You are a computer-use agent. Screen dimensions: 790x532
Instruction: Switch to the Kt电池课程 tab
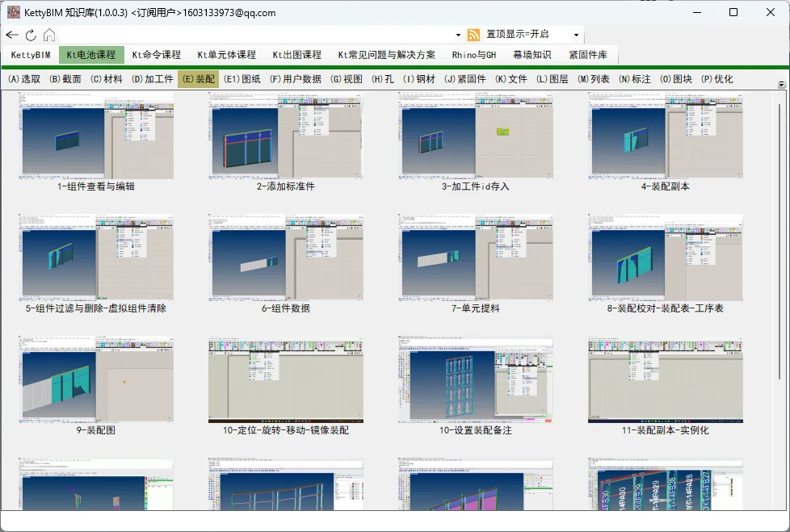(x=91, y=55)
